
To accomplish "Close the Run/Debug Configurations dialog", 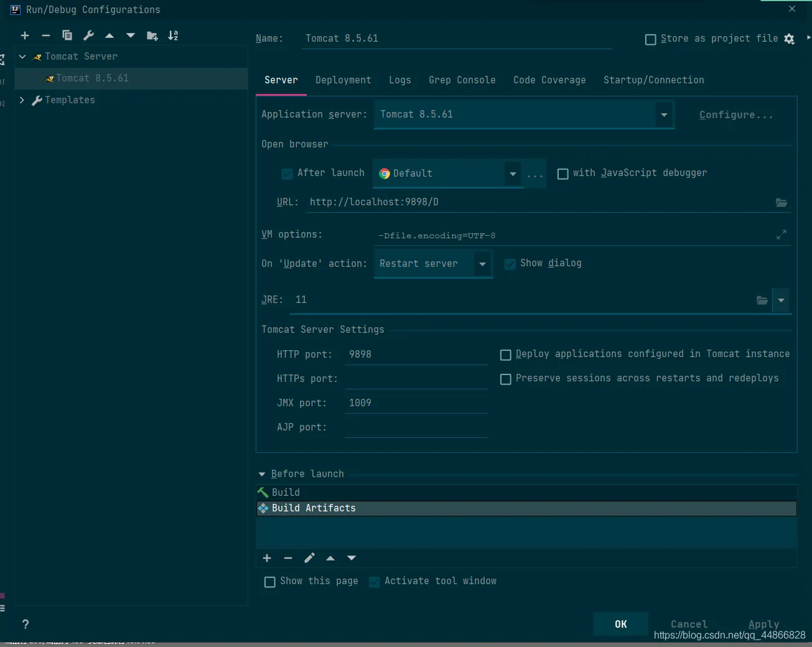I will pyautogui.click(x=791, y=9).
